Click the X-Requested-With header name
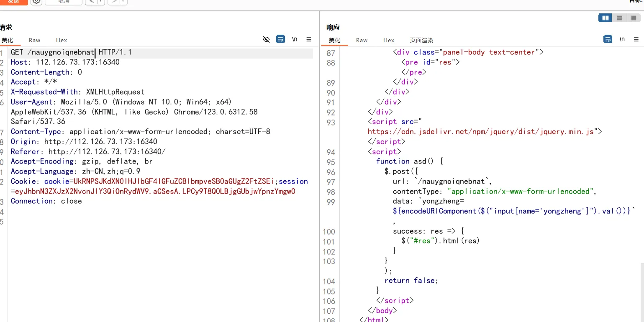Viewport: 644px width, 322px height. (x=44, y=92)
